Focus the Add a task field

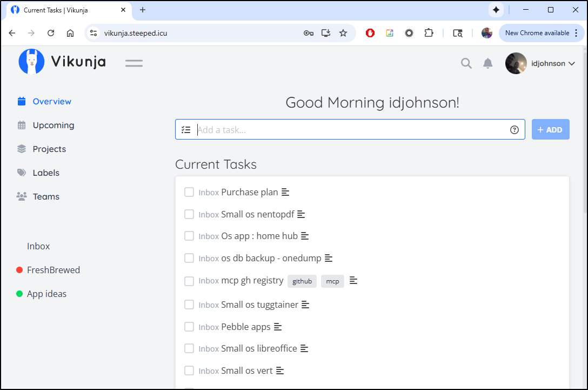pyautogui.click(x=351, y=130)
